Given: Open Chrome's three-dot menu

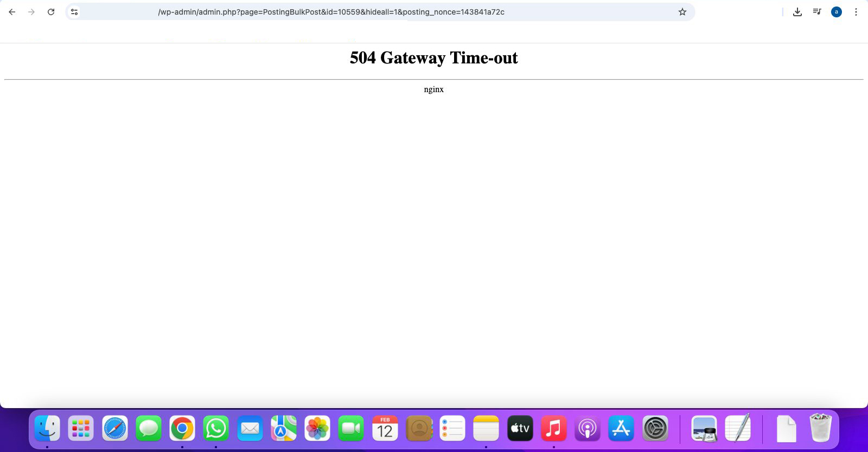Looking at the screenshot, I should pyautogui.click(x=856, y=12).
